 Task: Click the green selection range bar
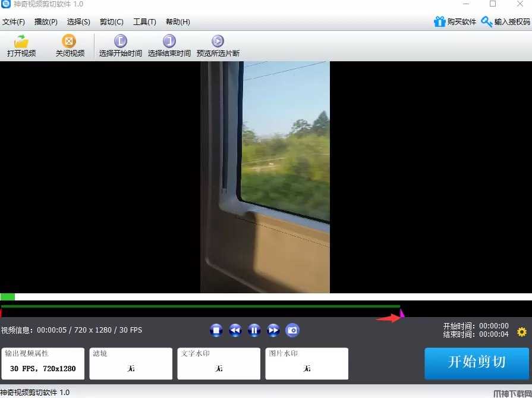click(x=200, y=306)
